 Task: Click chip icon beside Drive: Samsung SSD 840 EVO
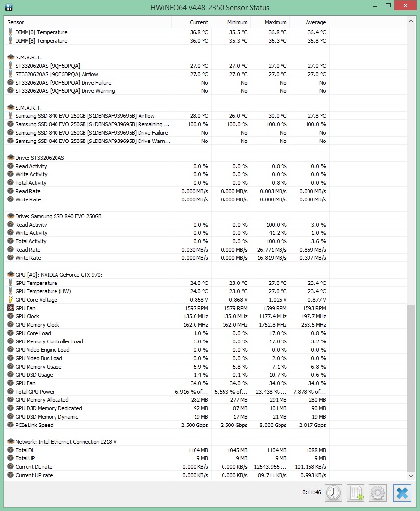click(10, 216)
